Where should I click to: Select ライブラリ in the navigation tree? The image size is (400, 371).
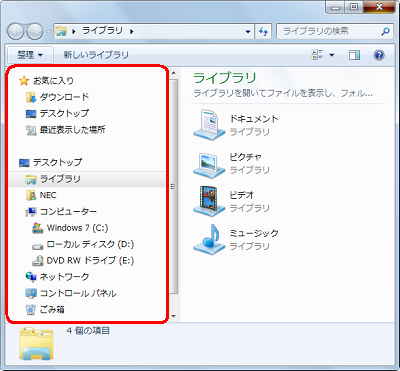point(60,179)
